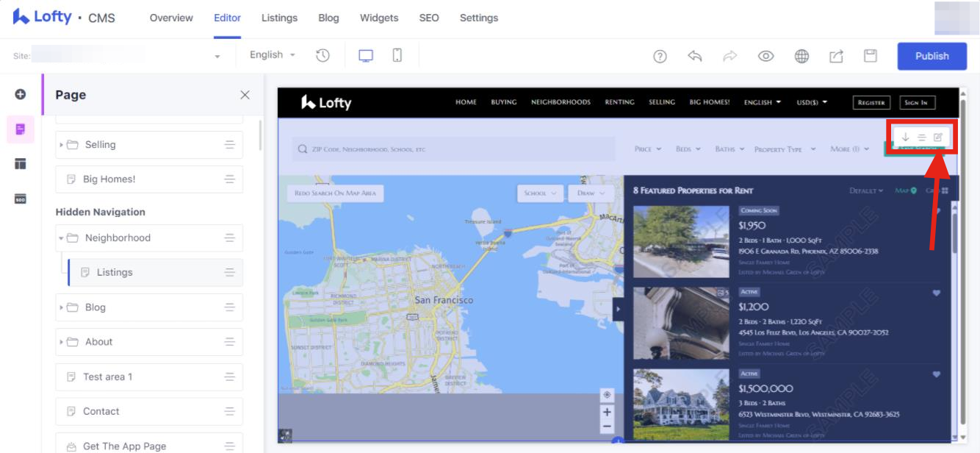This screenshot has width=980, height=453.
Task: Switch to desktop preview mode
Action: [366, 55]
